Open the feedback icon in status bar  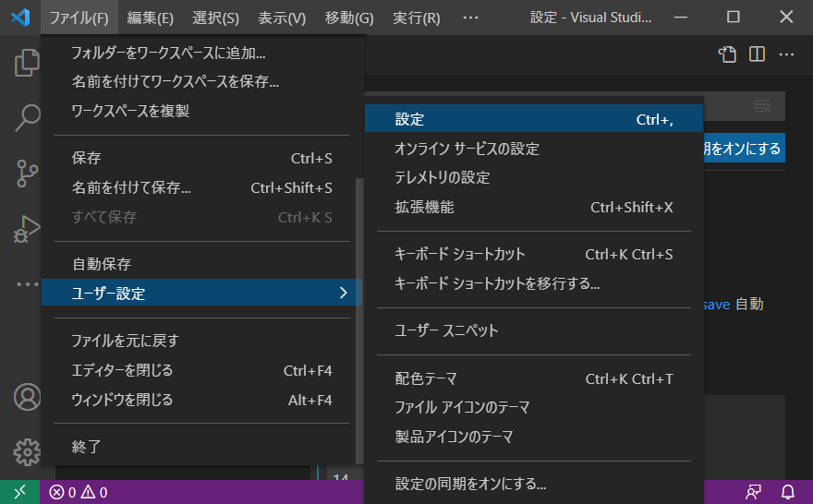click(x=753, y=492)
